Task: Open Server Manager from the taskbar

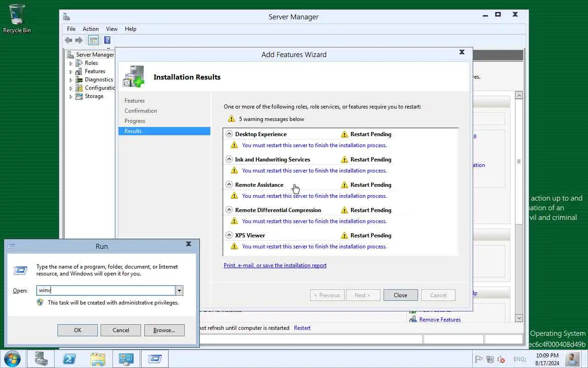Action: point(41,358)
